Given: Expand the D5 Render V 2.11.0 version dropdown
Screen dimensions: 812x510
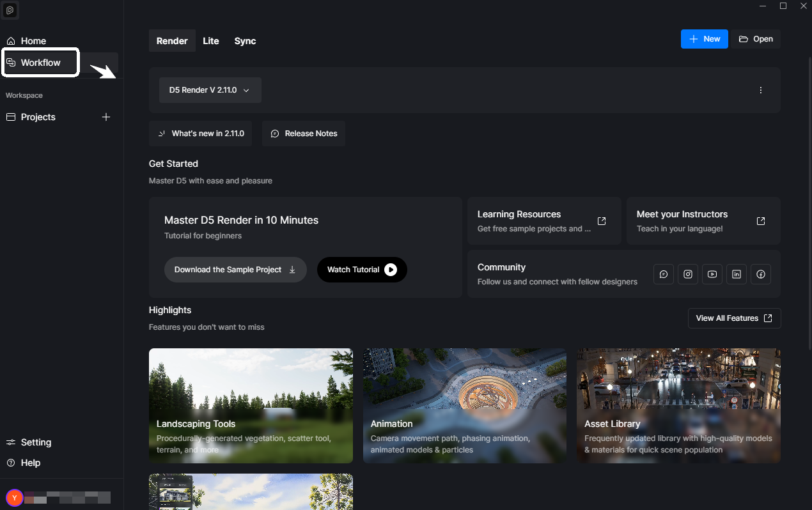Looking at the screenshot, I should coord(210,90).
